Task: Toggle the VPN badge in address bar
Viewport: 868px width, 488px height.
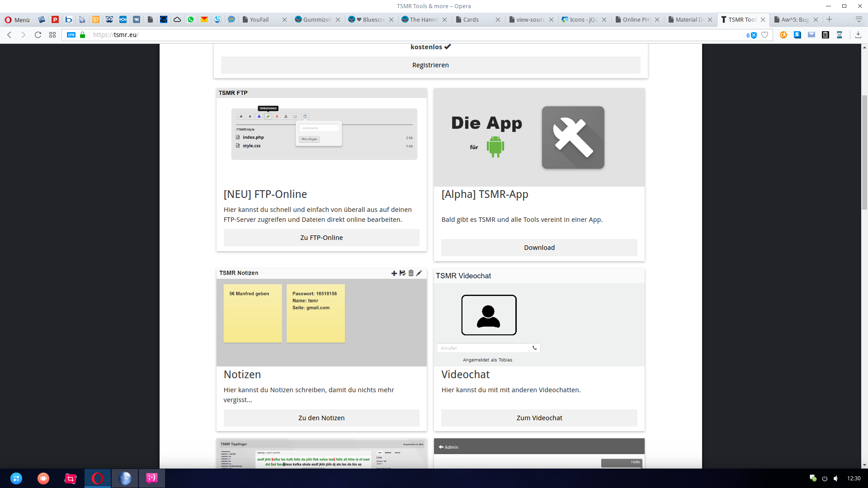Action: (71, 35)
